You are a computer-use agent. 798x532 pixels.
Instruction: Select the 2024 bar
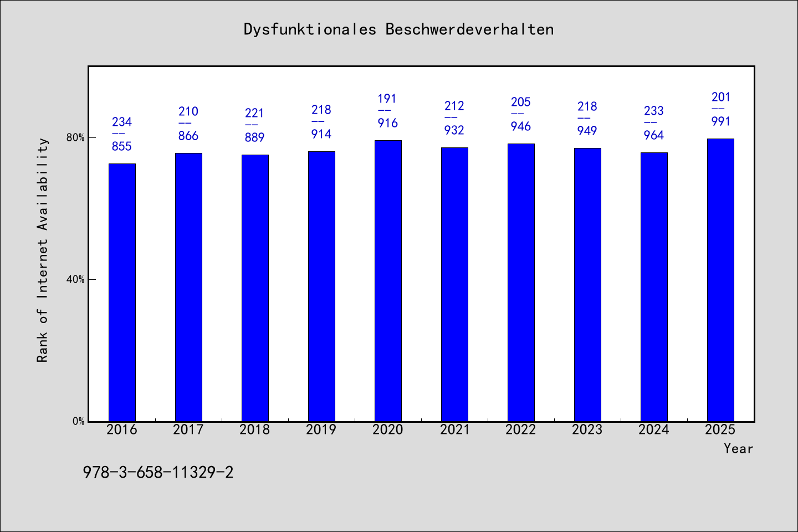(x=654, y=287)
